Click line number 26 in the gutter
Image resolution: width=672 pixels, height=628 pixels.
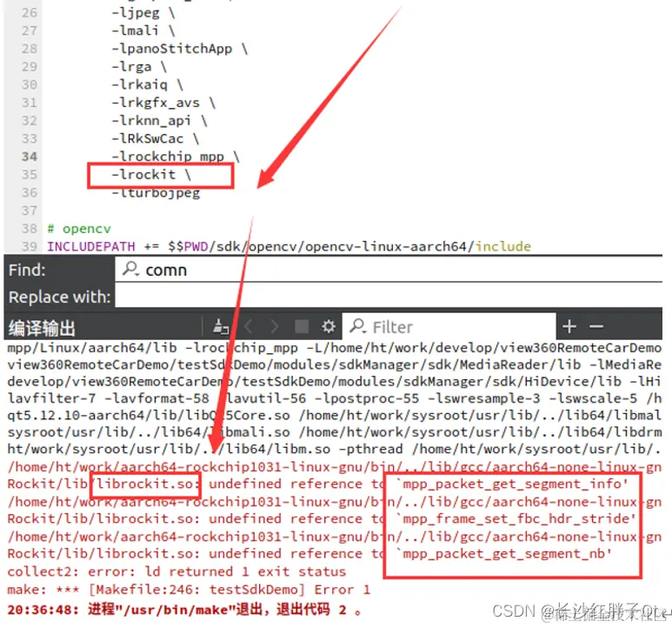click(30, 13)
